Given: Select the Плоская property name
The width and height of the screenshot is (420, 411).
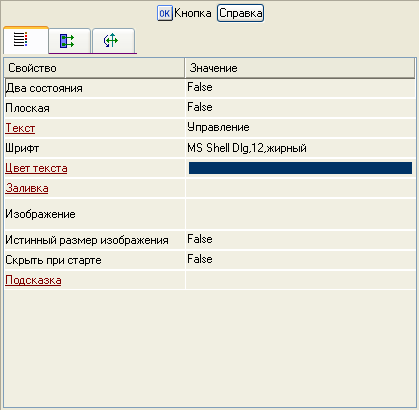Looking at the screenshot, I should point(27,108).
